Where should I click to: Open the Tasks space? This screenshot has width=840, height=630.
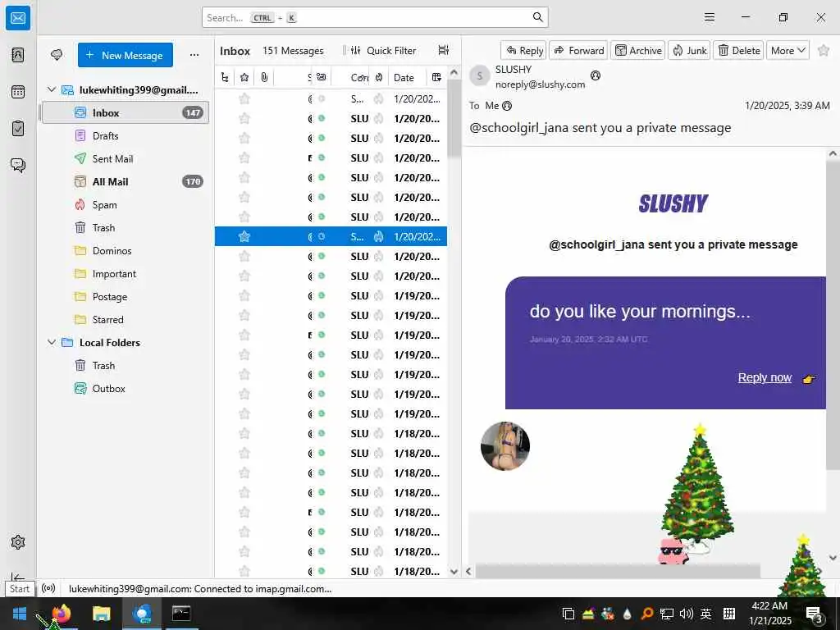[x=18, y=129]
